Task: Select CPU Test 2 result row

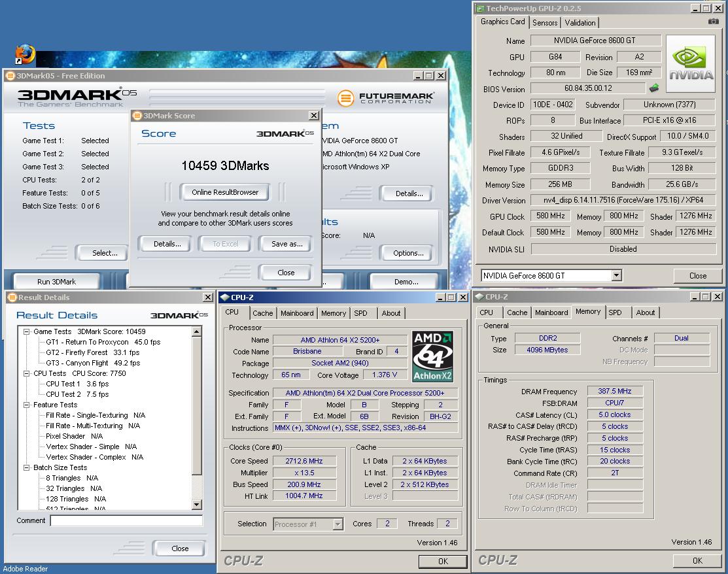Action: pos(77,394)
